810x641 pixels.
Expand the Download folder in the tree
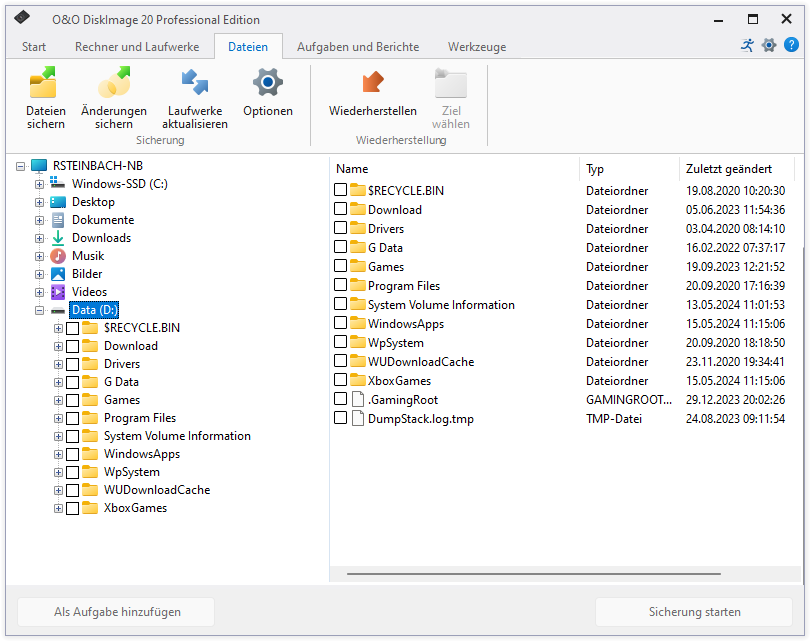[57, 345]
